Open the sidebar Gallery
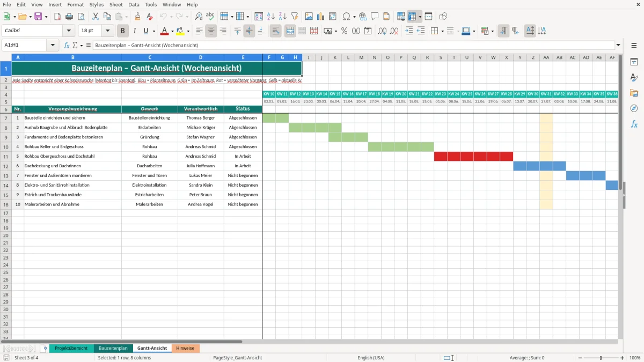This screenshot has height=362, width=644. pos(634,93)
